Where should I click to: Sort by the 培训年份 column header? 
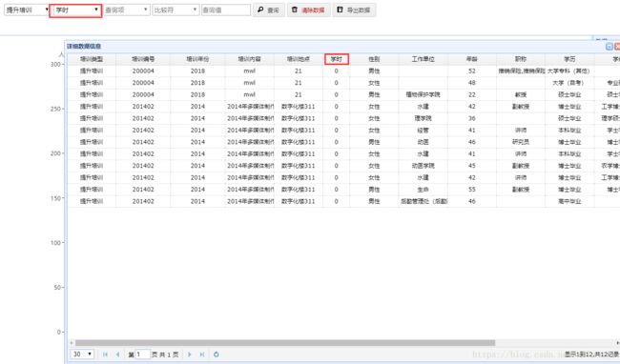(197, 59)
